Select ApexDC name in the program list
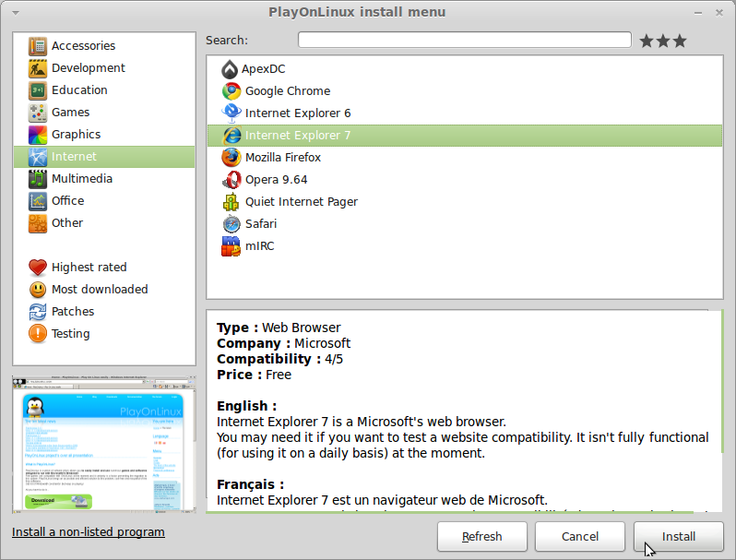 click(264, 69)
